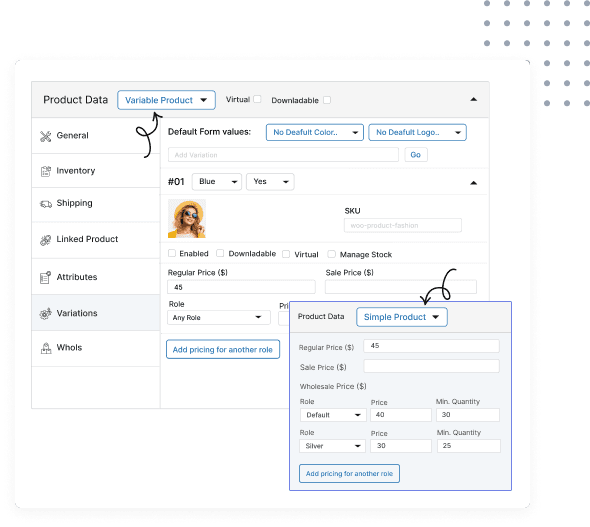
Task: Click the Shipping truck icon
Action: 46,204
